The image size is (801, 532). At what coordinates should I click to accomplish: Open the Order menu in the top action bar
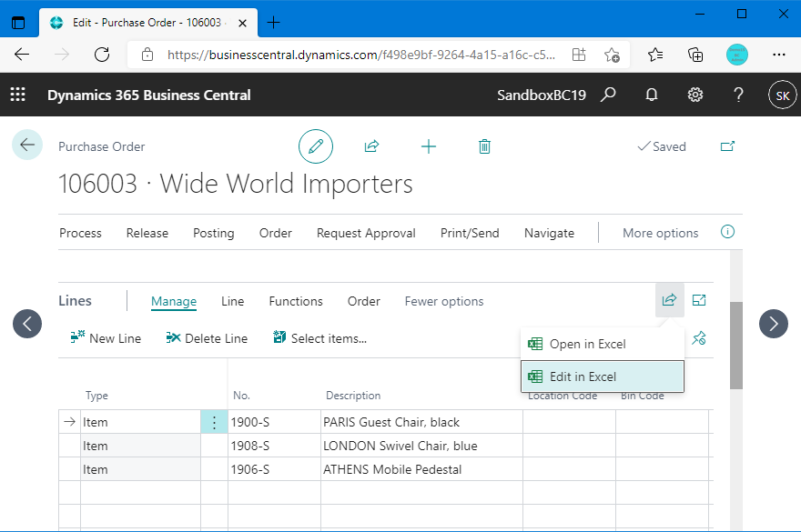pos(275,233)
